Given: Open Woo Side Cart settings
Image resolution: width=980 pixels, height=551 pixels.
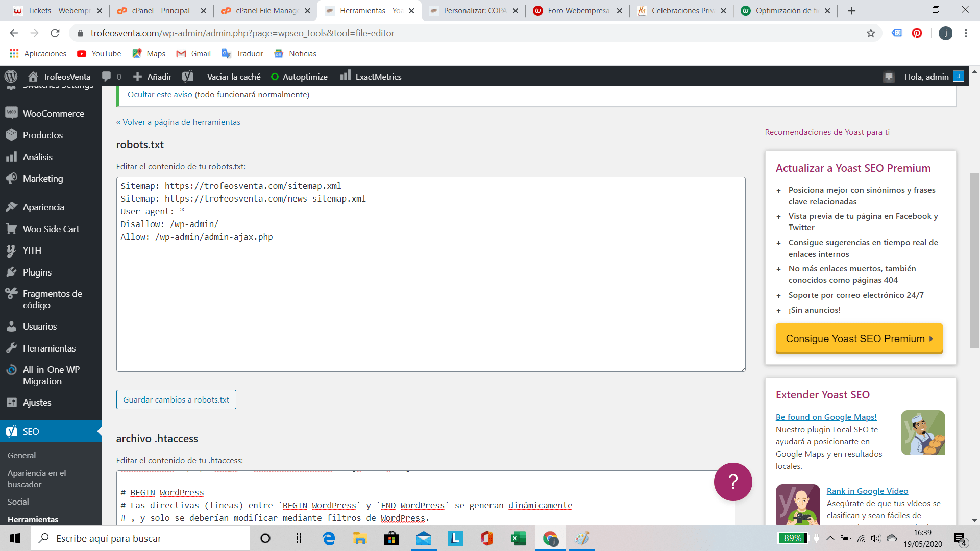Looking at the screenshot, I should pyautogui.click(x=51, y=229).
